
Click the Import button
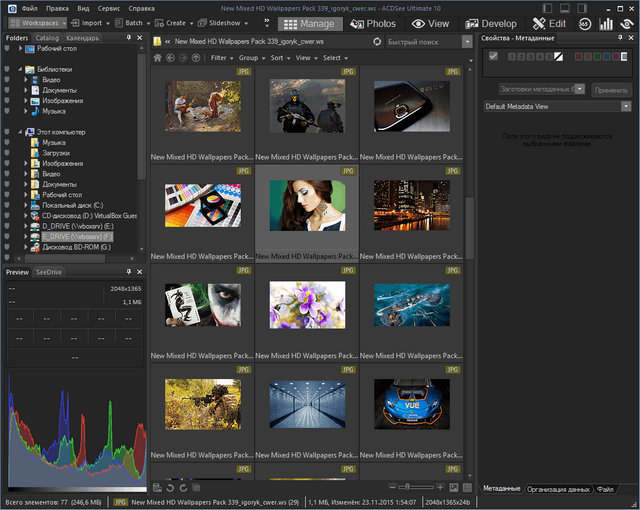click(x=91, y=22)
